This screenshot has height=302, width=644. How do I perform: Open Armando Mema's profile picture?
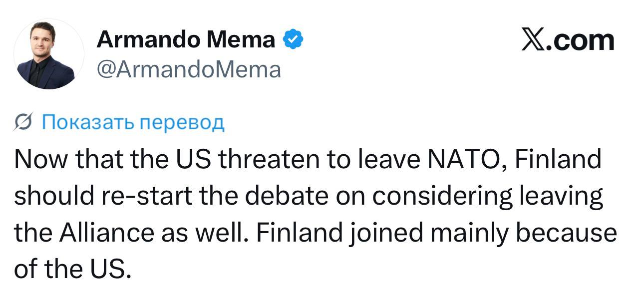49,55
